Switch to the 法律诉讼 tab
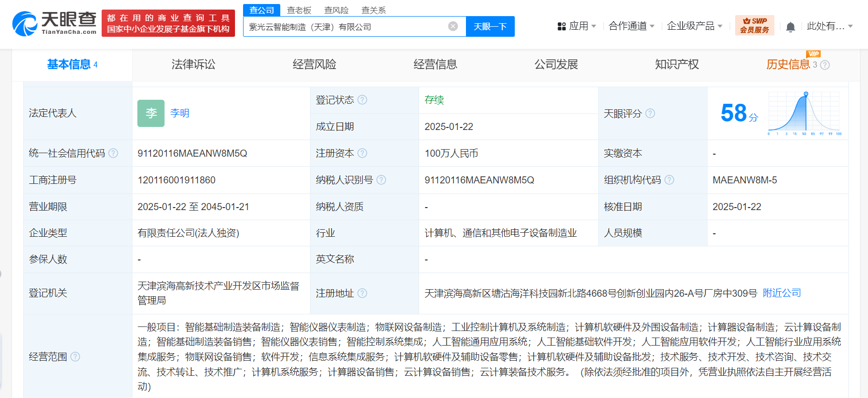 click(x=193, y=64)
